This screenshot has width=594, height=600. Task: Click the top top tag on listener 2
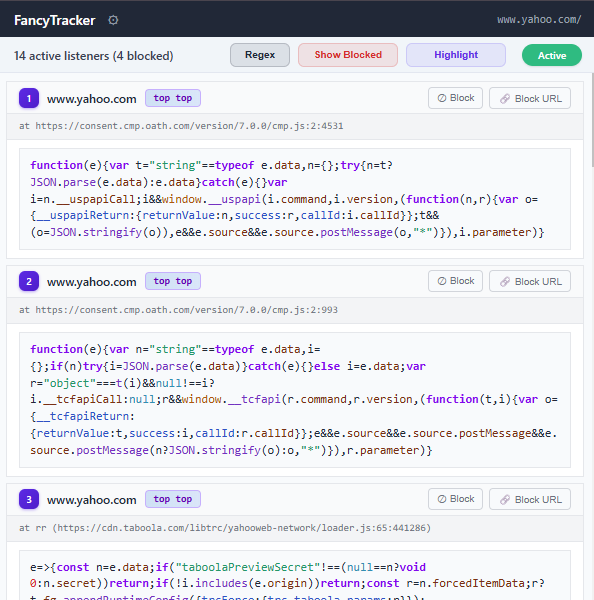point(173,281)
